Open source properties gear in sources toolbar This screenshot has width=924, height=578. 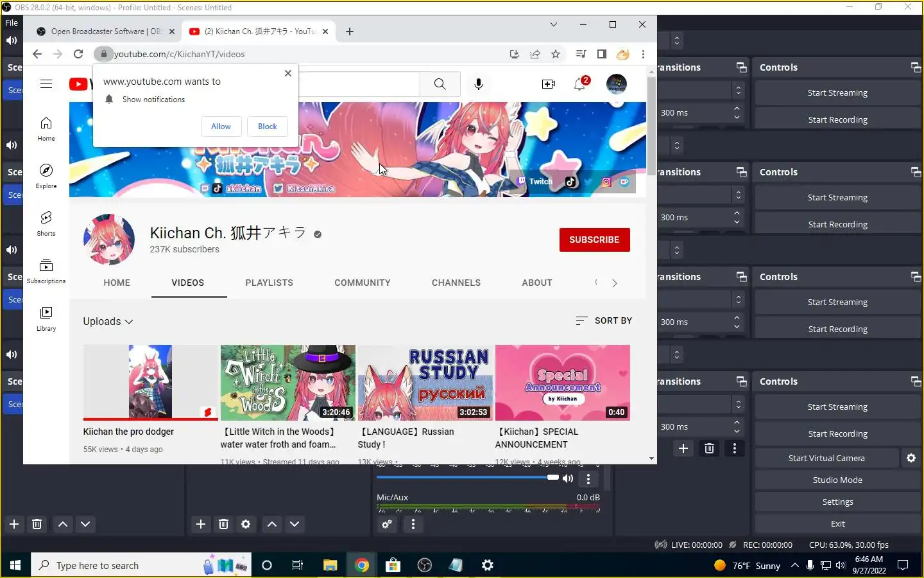click(x=246, y=525)
